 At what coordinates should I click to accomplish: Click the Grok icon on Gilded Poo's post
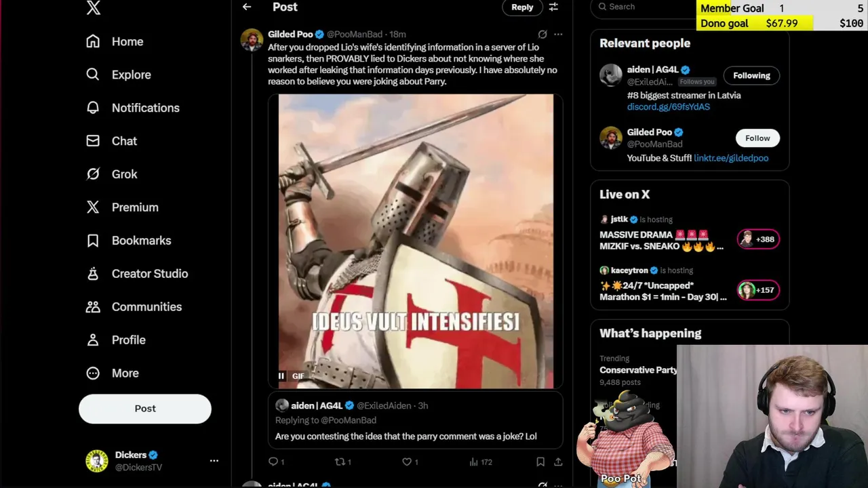click(x=542, y=34)
